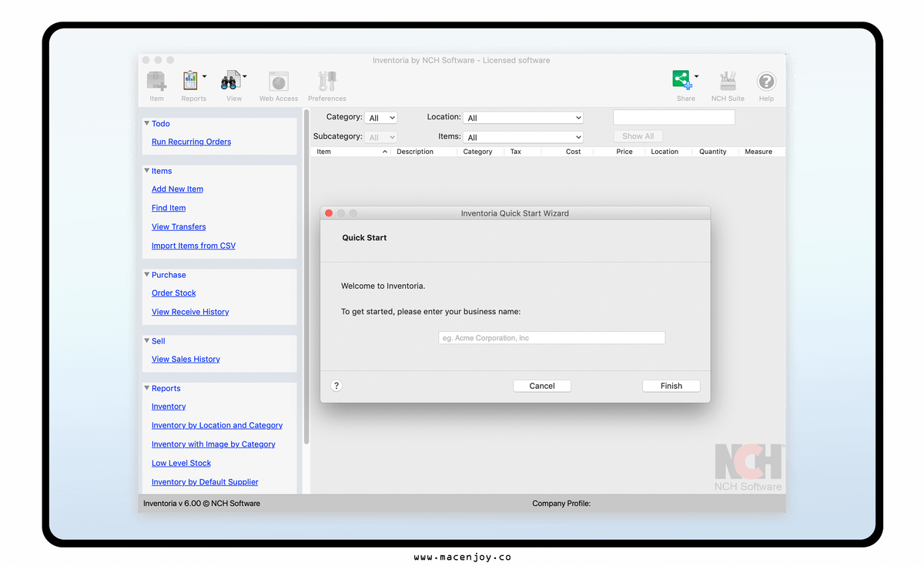The image size is (924, 566).
Task: Expand the View toolbar dropdown arrow
Action: 245,76
